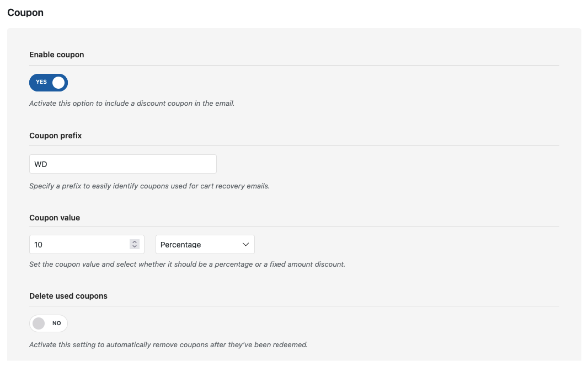This screenshot has height=367, width=588.
Task: Click the Enable coupon label
Action: [56, 55]
